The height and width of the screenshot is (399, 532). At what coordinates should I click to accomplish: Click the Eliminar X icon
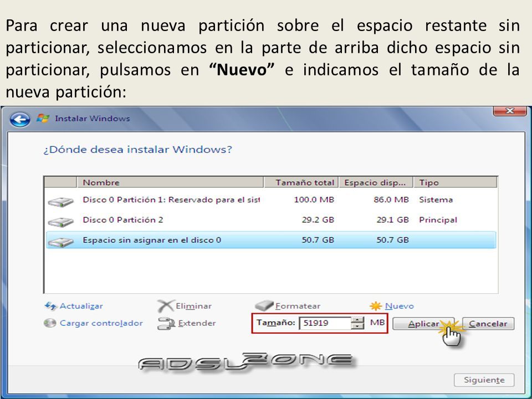(165, 306)
